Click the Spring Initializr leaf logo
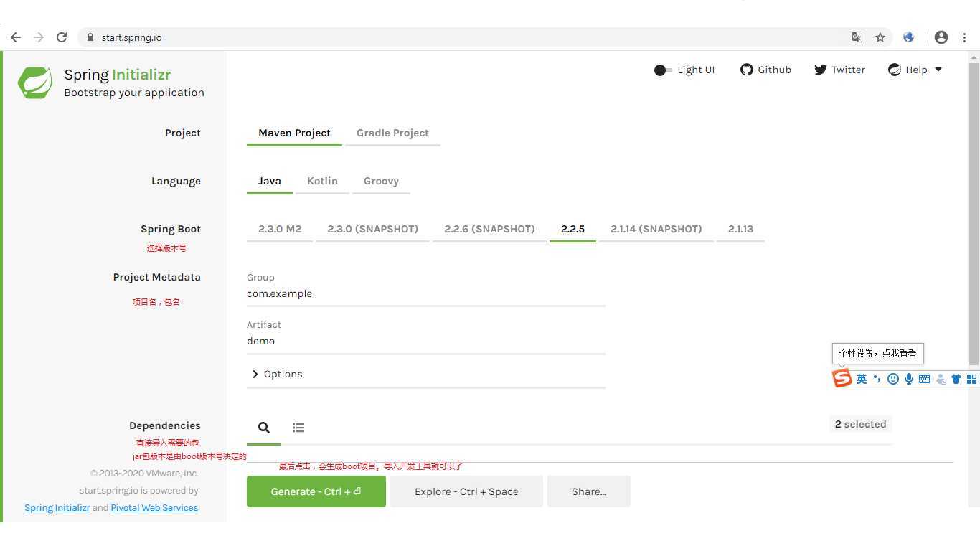The image size is (980, 551). [x=35, y=83]
